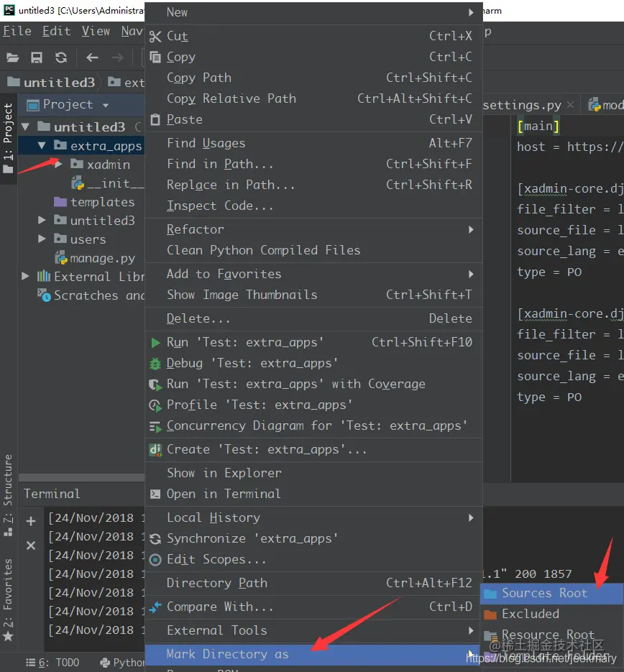This screenshot has height=672, width=624.
Task: Open the File menu
Action: [x=17, y=32]
